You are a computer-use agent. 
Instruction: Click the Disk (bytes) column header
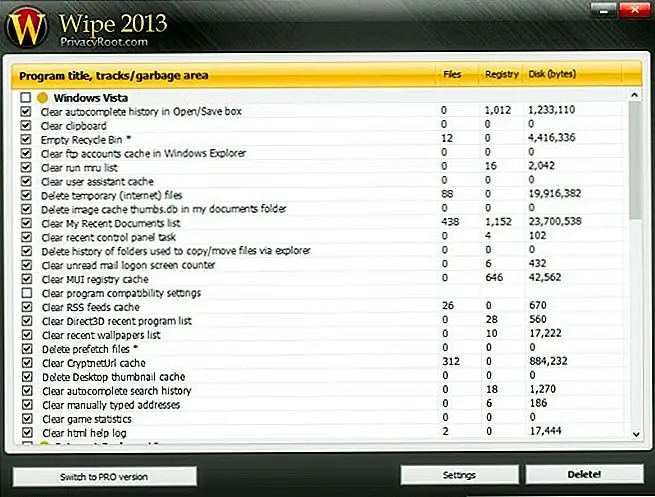click(553, 74)
